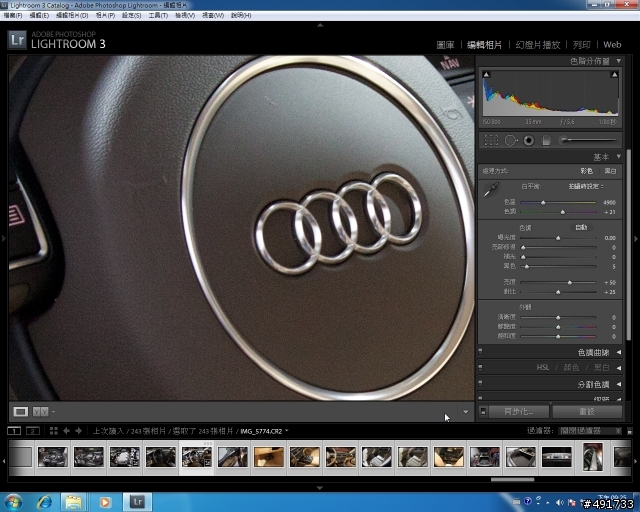The image size is (640, 512).
Task: Open the 編輯(E) menu
Action: coord(39,16)
